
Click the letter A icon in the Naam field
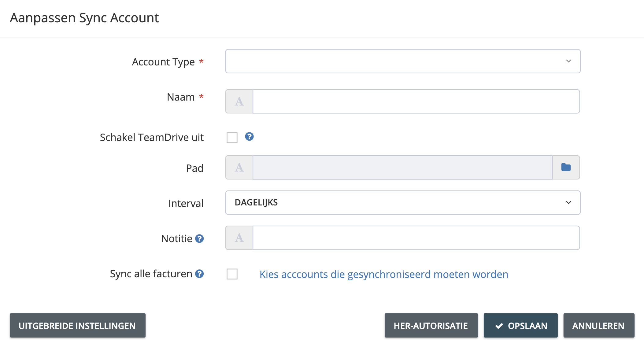(x=239, y=101)
